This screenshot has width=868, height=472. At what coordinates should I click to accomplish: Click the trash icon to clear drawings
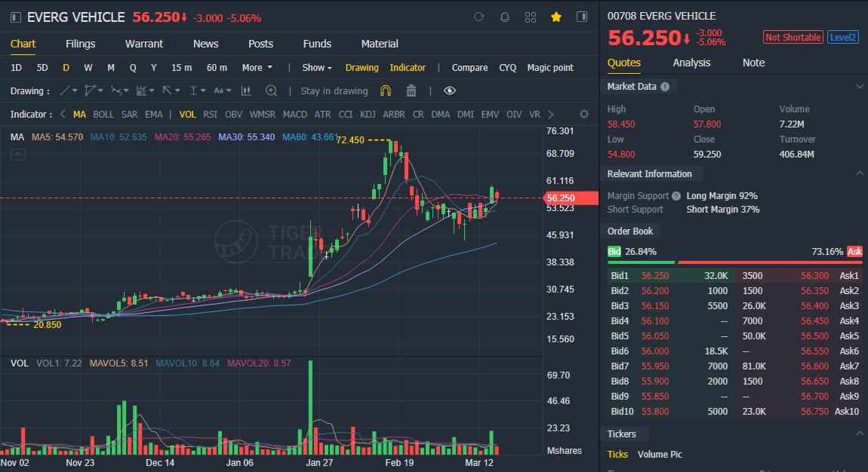tap(411, 90)
